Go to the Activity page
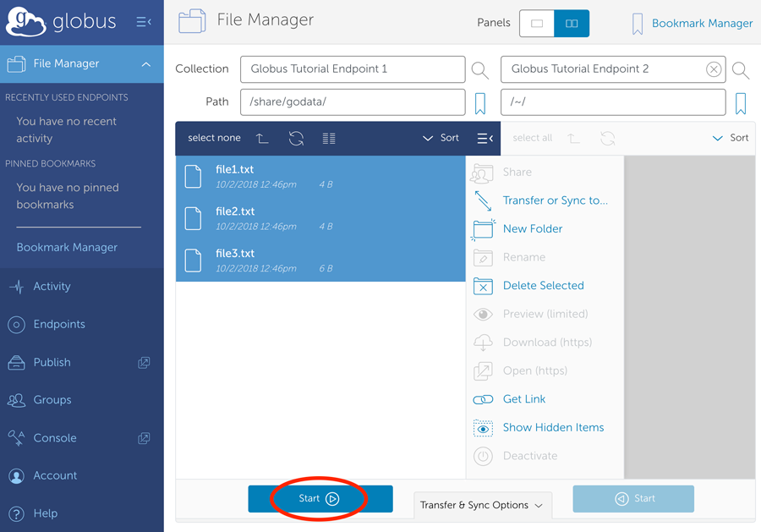Viewport: 761px width, 532px height. (x=52, y=287)
